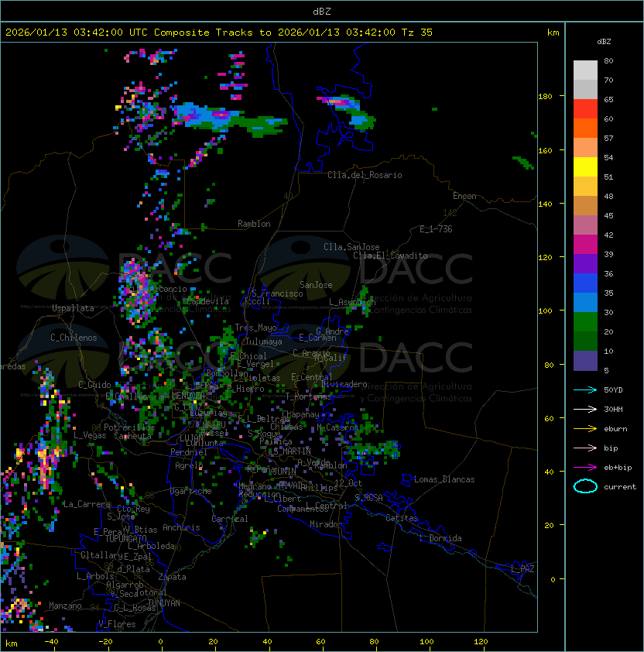The height and width of the screenshot is (652, 644).
Task: Pick the purple-grey bottom swatch in legend
Action: (585, 361)
